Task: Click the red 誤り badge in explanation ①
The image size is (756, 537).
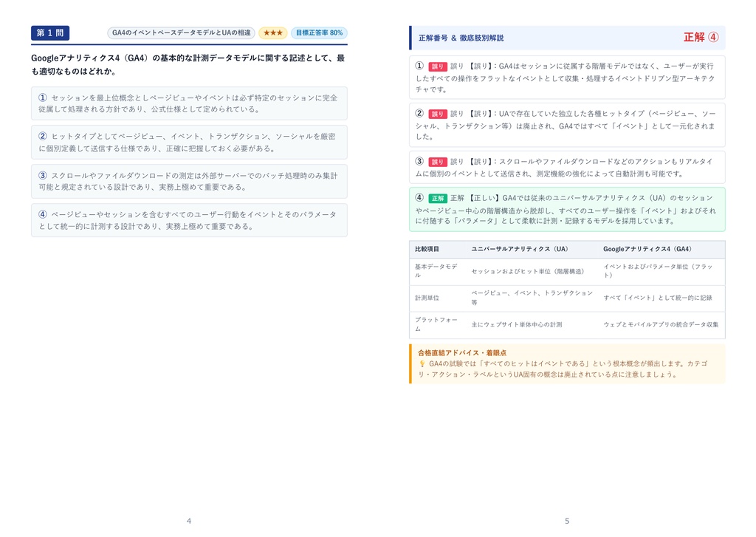Action: tap(437, 66)
